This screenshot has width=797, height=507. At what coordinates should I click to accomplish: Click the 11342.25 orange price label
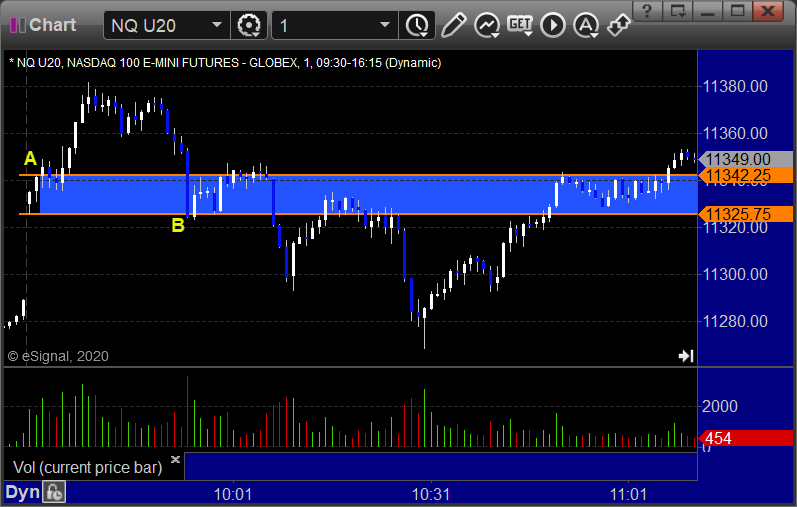(746, 175)
